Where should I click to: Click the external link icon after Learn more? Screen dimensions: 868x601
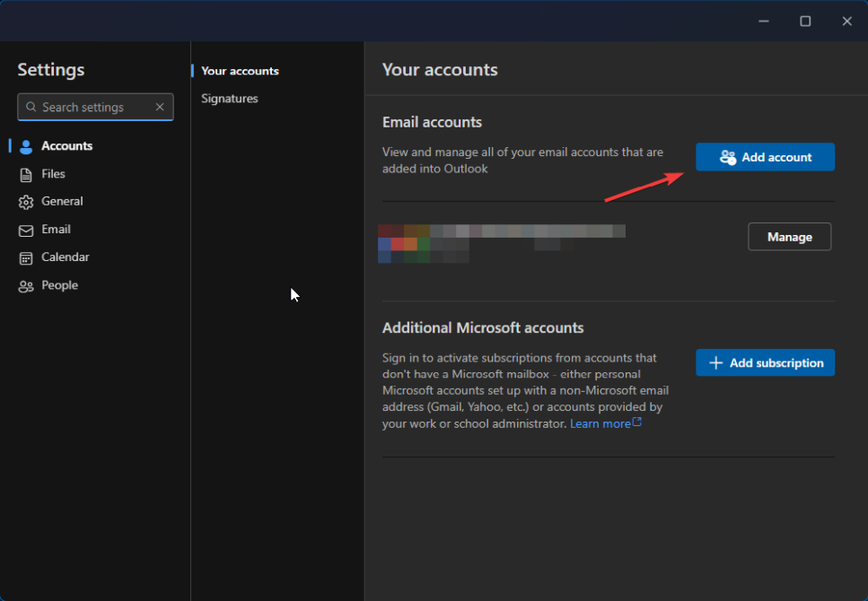click(637, 422)
